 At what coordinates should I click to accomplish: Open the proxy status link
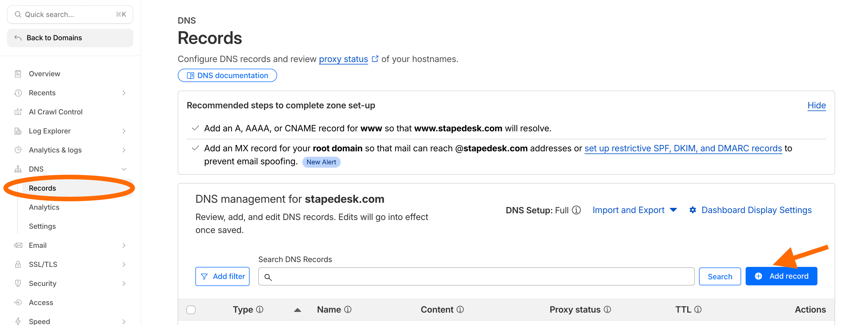point(343,59)
